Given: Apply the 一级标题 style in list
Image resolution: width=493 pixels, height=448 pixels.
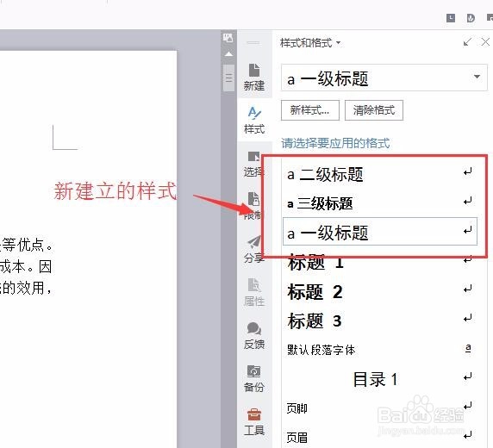Looking at the screenshot, I should click(380, 232).
